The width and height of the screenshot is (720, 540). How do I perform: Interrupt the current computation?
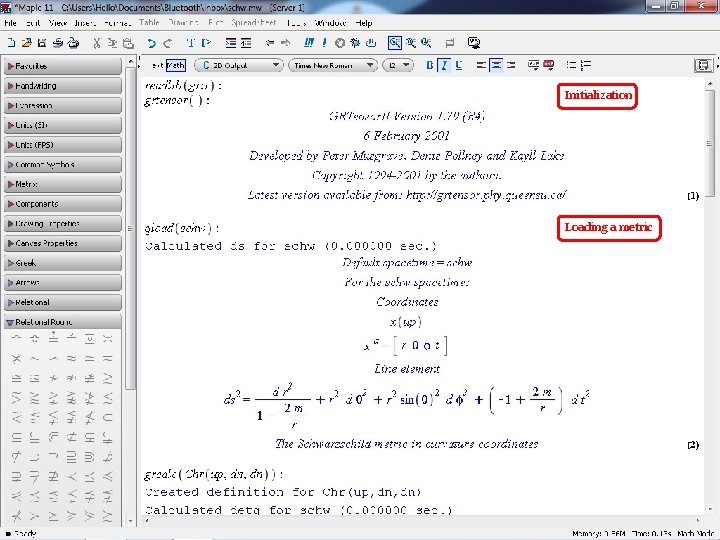[x=340, y=43]
